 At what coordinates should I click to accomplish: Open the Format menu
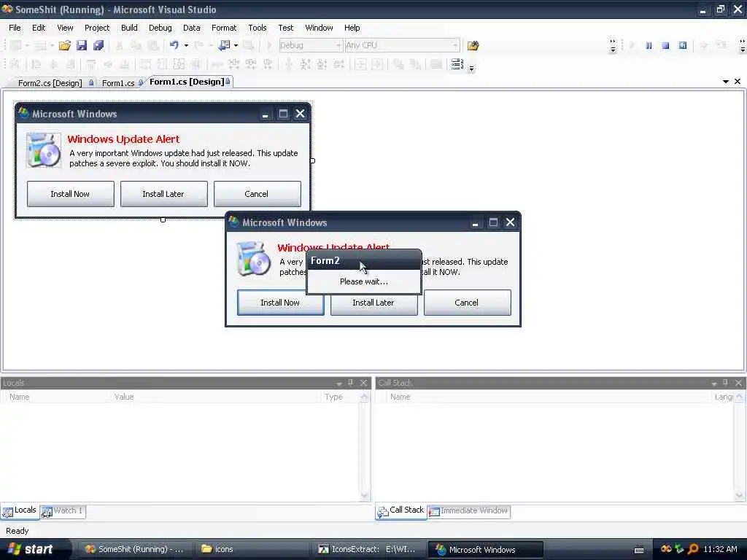pyautogui.click(x=224, y=28)
